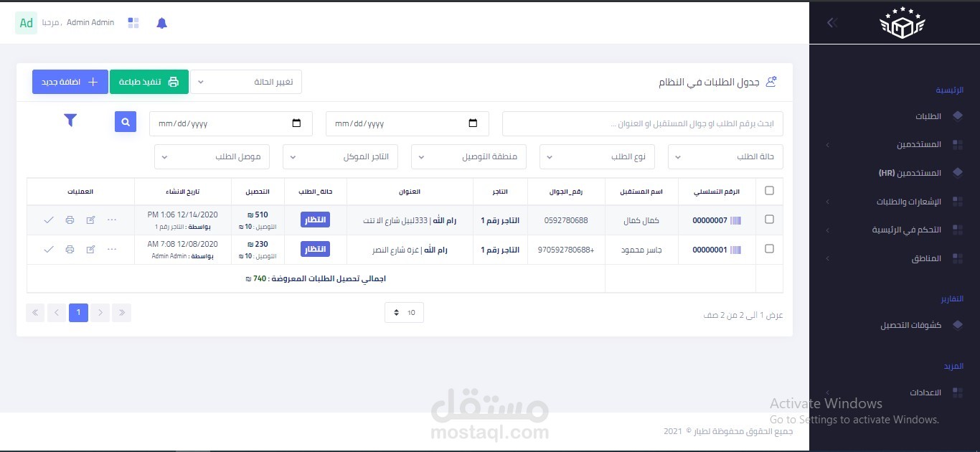This screenshot has height=452, width=980.
Task: Click the green تنفيذ طباعة button
Action: coord(149,82)
